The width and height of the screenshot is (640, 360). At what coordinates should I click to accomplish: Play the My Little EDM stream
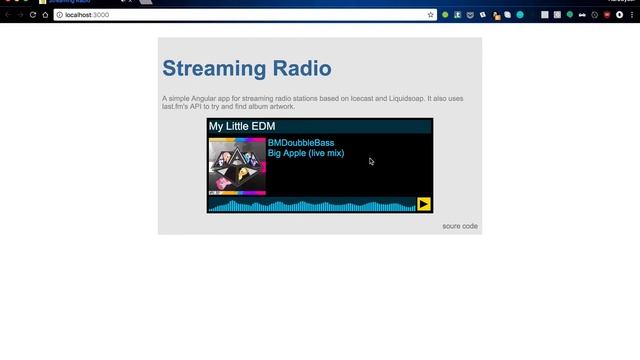pos(424,204)
